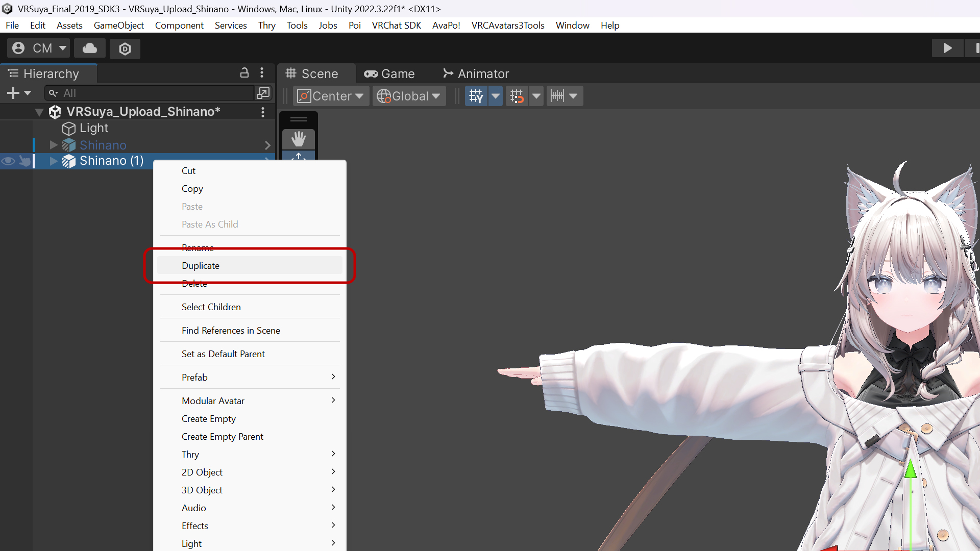980x551 pixels.
Task: Grab the Scene tools overlay handle
Action: (299, 119)
